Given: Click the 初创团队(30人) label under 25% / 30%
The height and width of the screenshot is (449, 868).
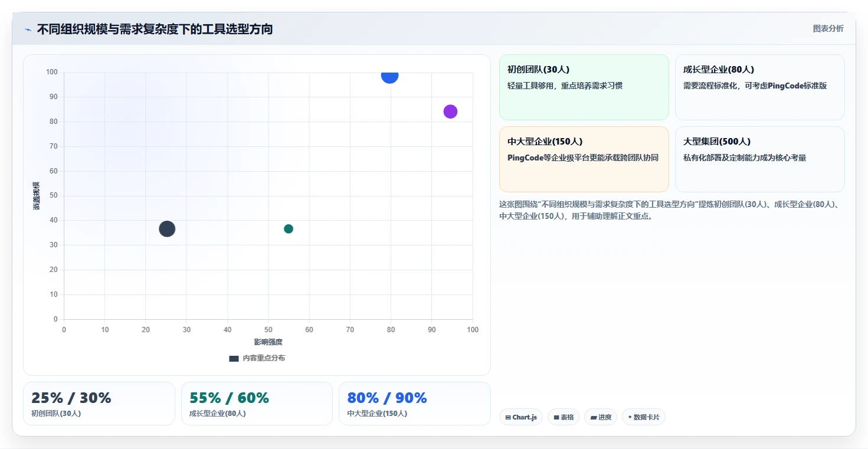Looking at the screenshot, I should 56,414.
